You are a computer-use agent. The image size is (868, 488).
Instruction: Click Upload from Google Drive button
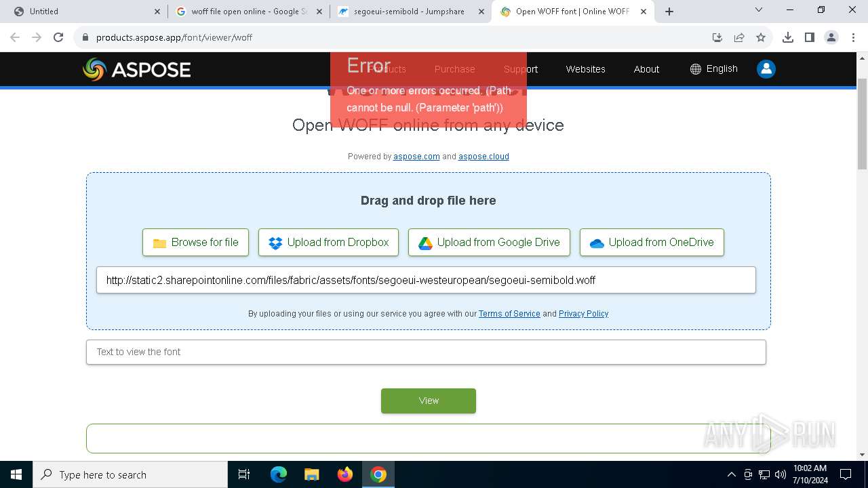tap(489, 242)
